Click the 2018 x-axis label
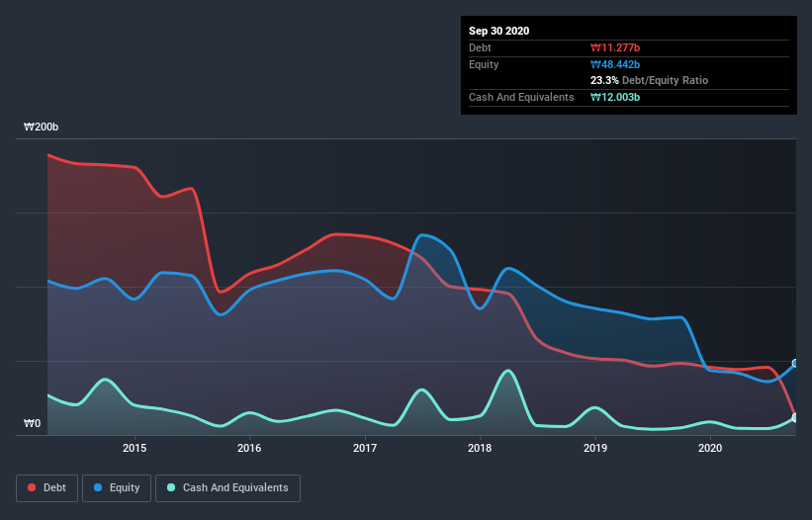This screenshot has width=812, height=520. click(x=480, y=448)
